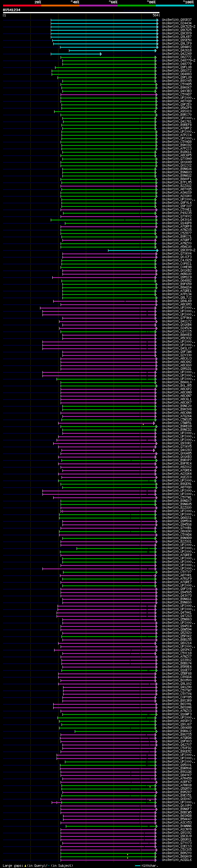The image size is (197, 868).
Task: Select label UniRef100_O48779-2
Action: pyautogui.click(x=179, y=61)
